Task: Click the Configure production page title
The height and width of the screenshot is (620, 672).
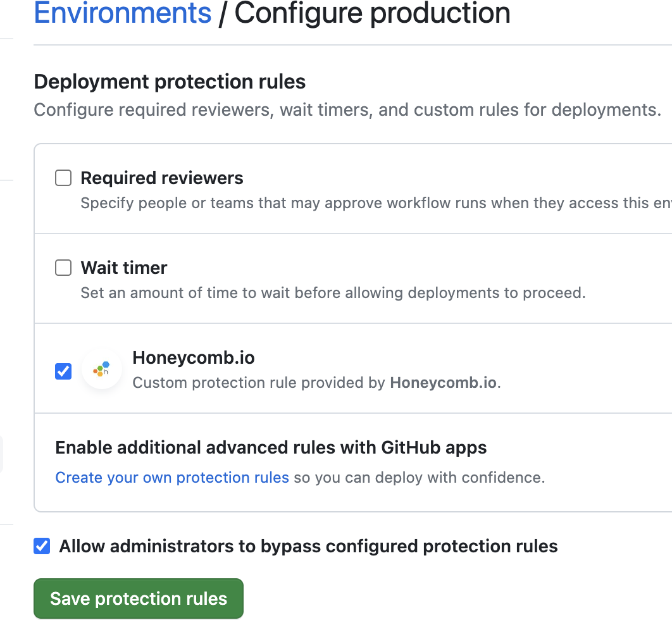Action: [x=371, y=13]
